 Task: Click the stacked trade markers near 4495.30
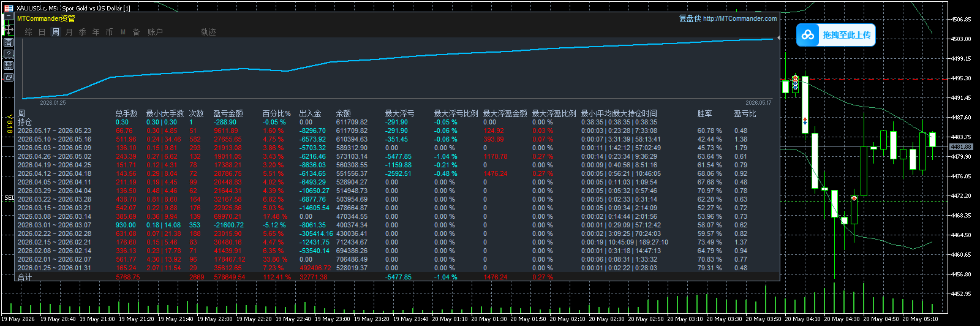[x=795, y=81]
